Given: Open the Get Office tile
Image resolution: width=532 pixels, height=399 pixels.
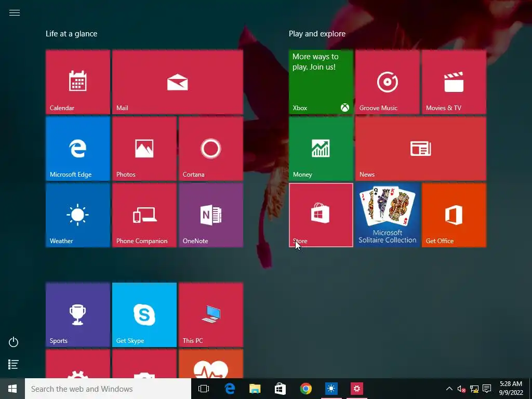Looking at the screenshot, I should (x=454, y=215).
